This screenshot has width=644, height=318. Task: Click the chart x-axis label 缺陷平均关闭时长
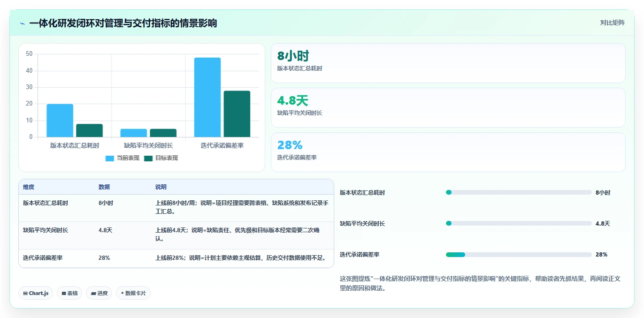pyautogui.click(x=148, y=145)
